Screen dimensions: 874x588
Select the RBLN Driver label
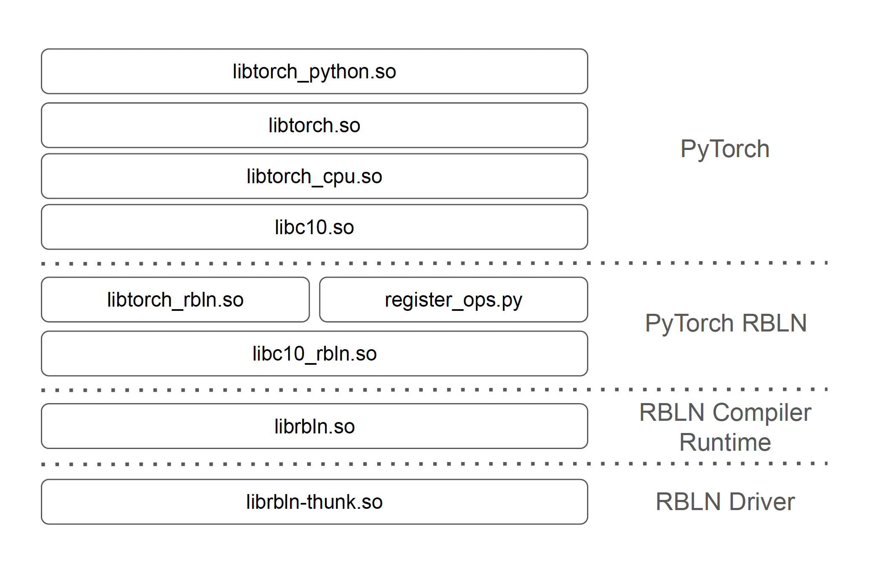point(725,502)
